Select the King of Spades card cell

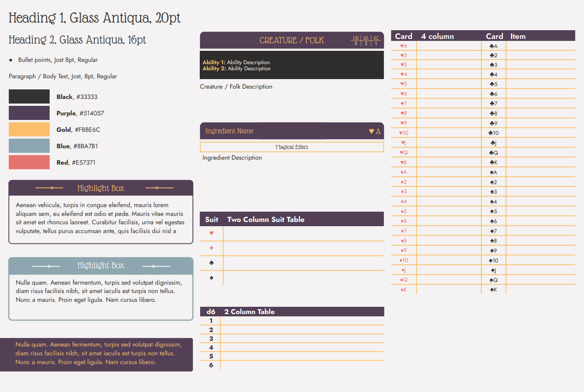click(x=493, y=290)
